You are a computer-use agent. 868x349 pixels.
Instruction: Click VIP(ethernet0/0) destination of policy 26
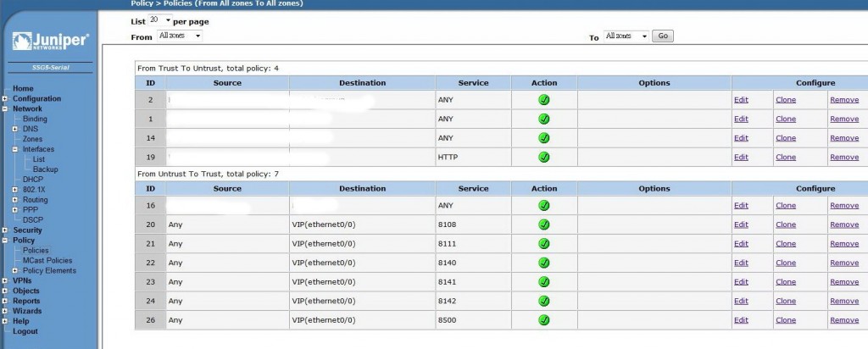click(324, 319)
